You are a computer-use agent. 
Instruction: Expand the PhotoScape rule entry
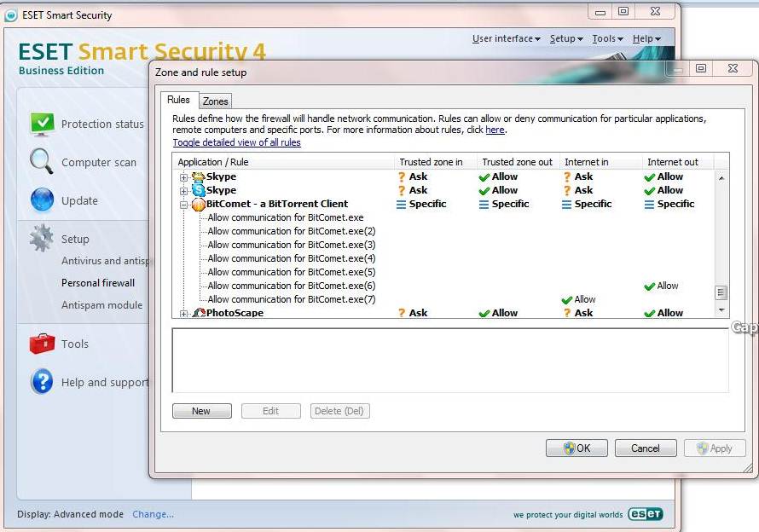(x=183, y=314)
